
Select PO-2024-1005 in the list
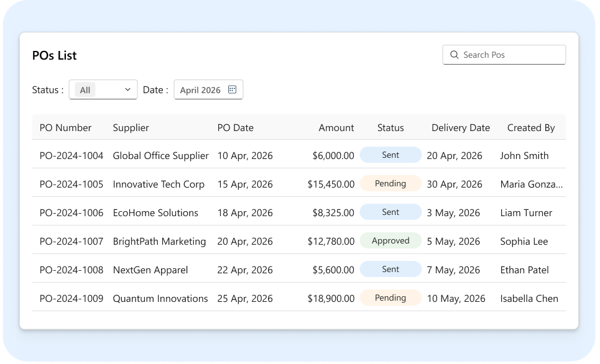72,184
